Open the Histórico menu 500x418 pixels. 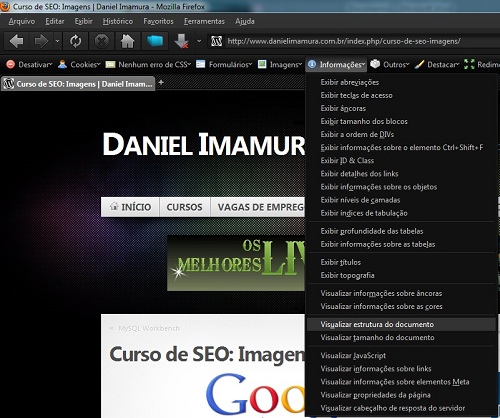click(118, 21)
